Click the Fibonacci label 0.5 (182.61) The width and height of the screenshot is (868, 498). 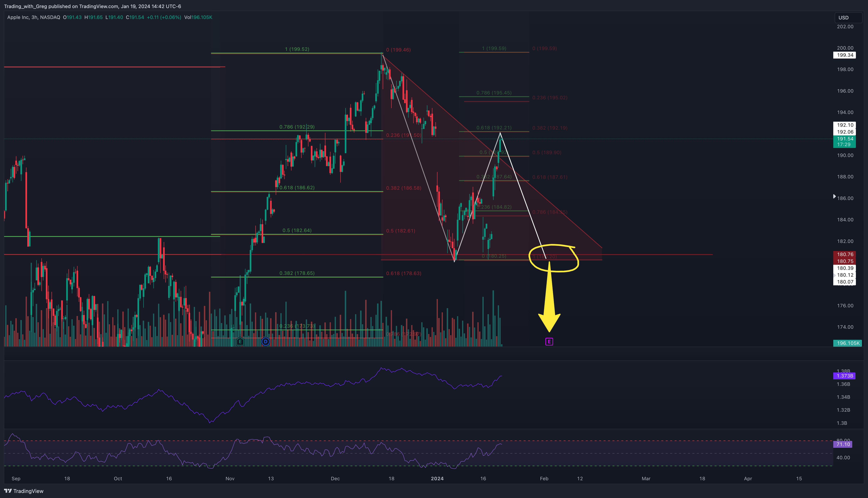click(401, 230)
